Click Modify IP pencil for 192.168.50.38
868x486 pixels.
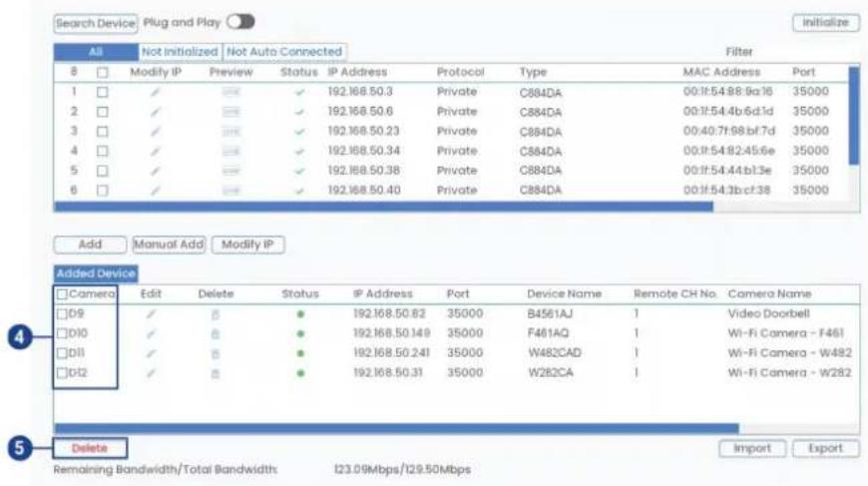coord(156,171)
